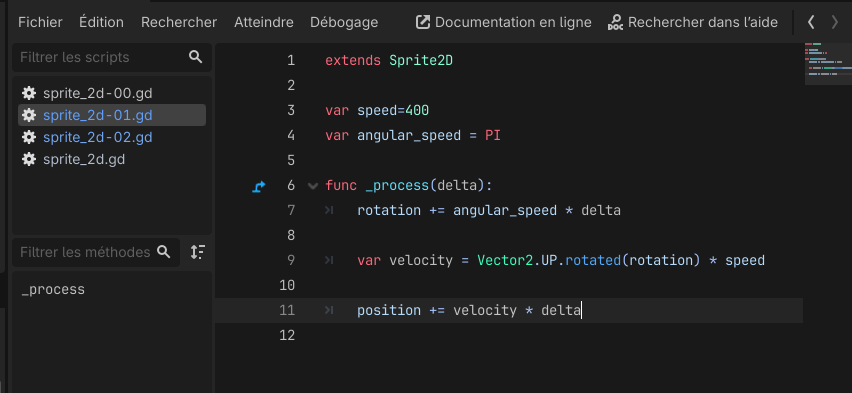Screen dimensions: 852x393
Task: Open Rechercher dans l'aide
Action: tap(693, 22)
